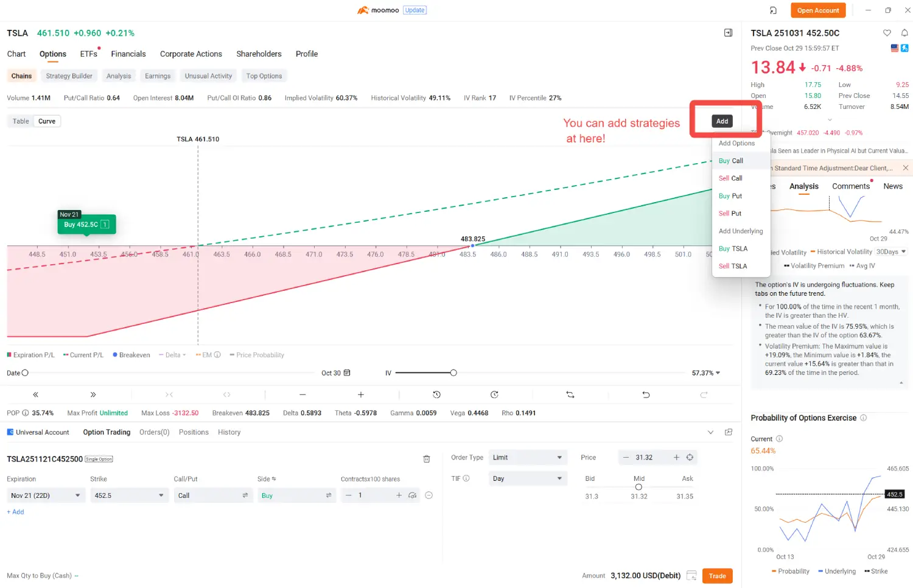Screen dimensions: 913x588
Task: Show info for Probability of Options Exercise
Action: 863,418
